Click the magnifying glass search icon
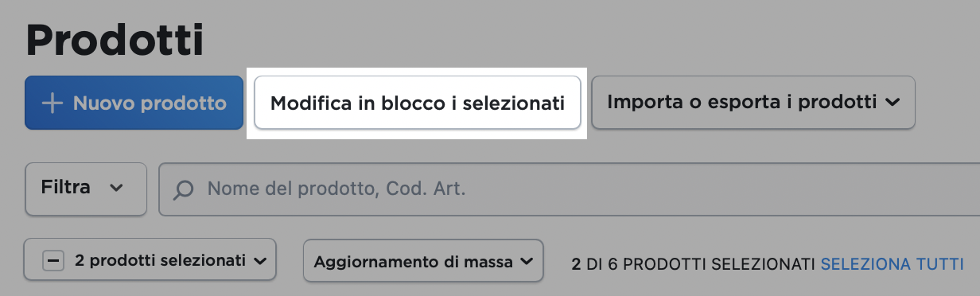The height and width of the screenshot is (296, 980). point(185,189)
